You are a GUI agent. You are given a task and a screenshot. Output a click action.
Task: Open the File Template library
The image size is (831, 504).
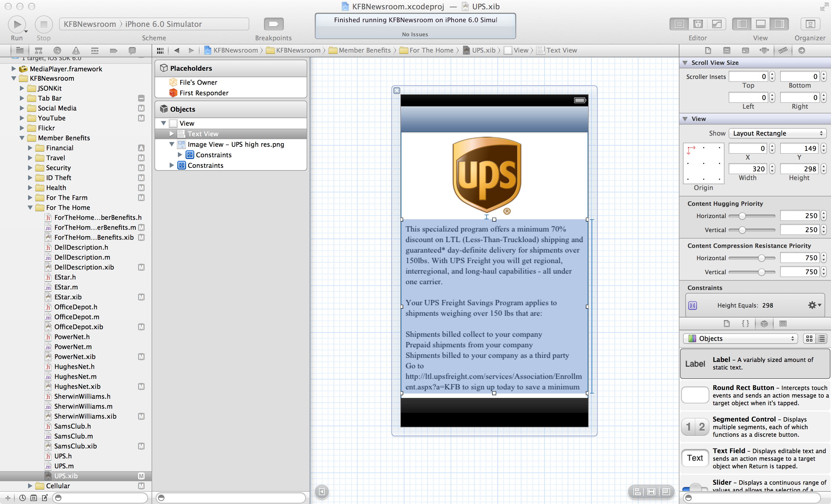pyautogui.click(x=727, y=323)
